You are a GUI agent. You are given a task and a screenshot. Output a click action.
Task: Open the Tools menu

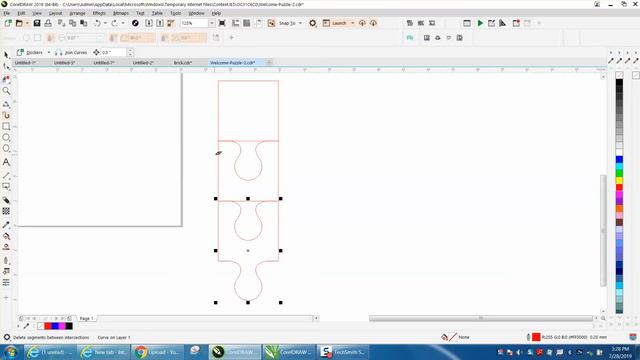[176, 13]
